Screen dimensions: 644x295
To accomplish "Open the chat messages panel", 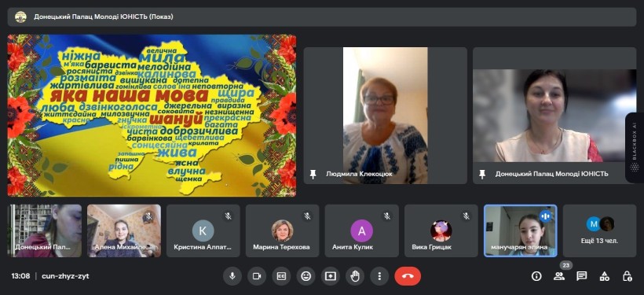I will (582, 276).
